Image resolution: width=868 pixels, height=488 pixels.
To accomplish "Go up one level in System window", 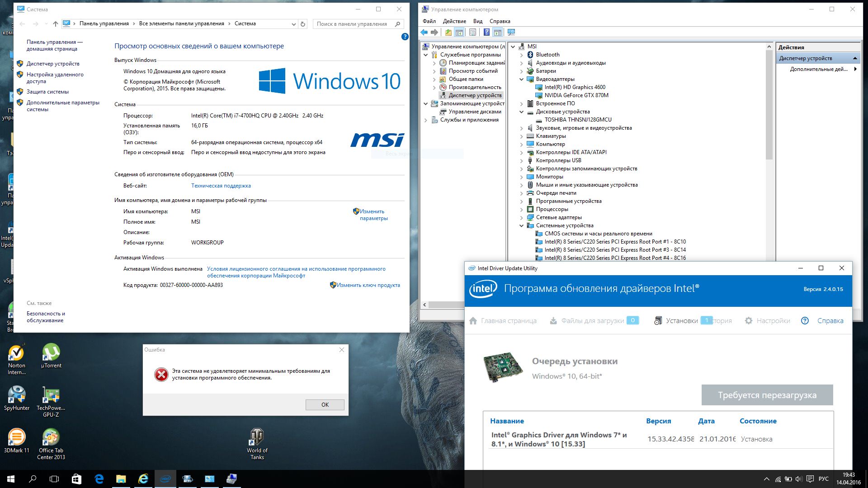I will 55,24.
